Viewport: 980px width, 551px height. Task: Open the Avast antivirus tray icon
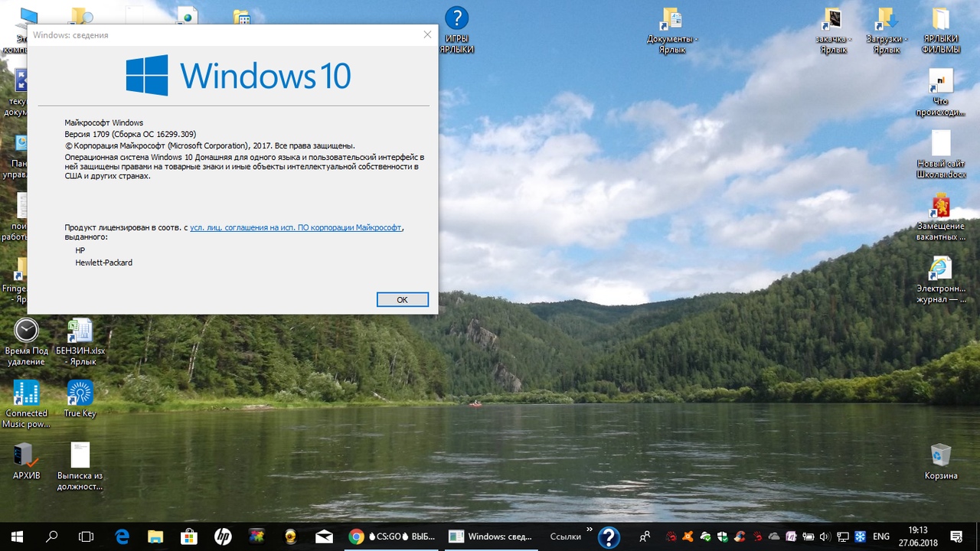point(688,536)
